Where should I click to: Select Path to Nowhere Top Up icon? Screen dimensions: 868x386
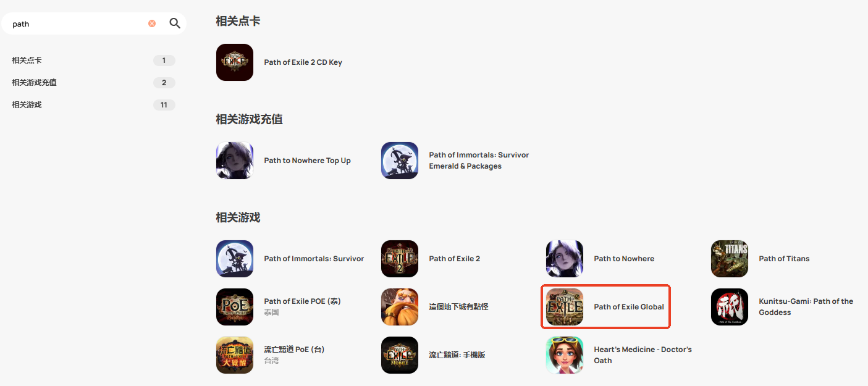coord(235,161)
